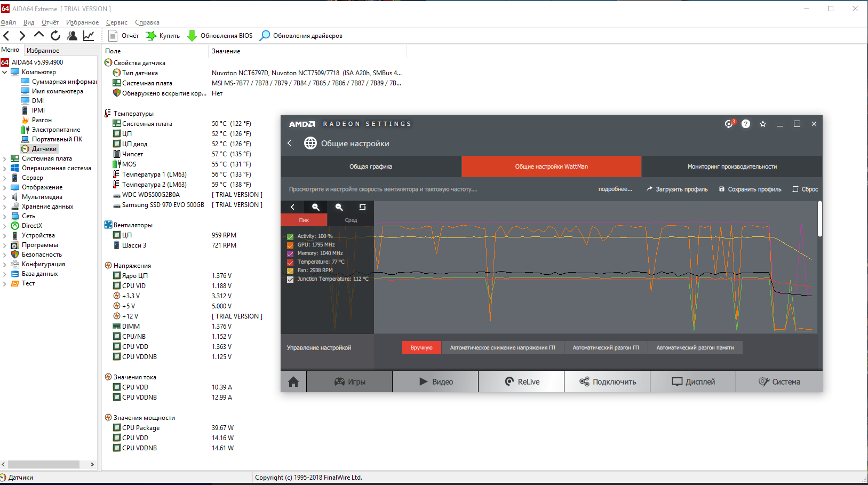Select Суммарная информация tree item
The height and width of the screenshot is (485, 868).
pyautogui.click(x=59, y=82)
